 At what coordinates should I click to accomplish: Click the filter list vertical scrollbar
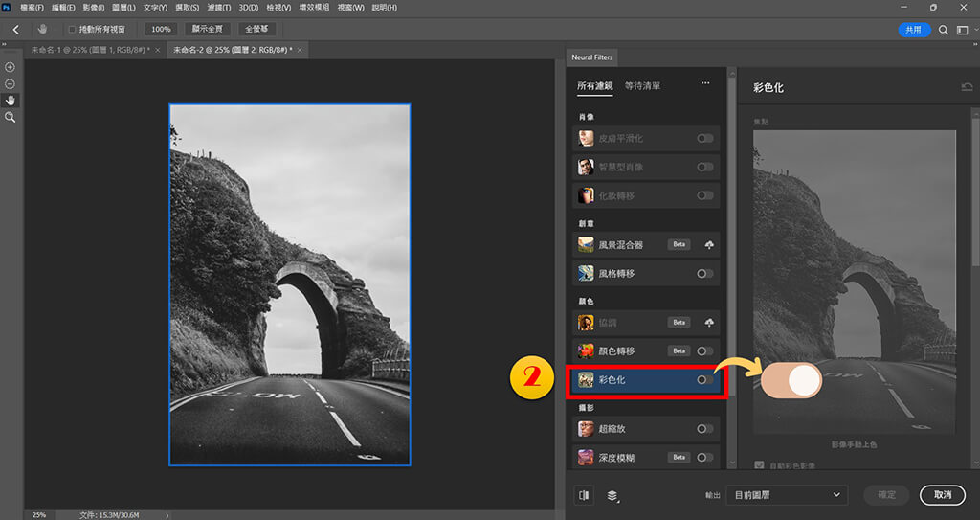pos(732,237)
